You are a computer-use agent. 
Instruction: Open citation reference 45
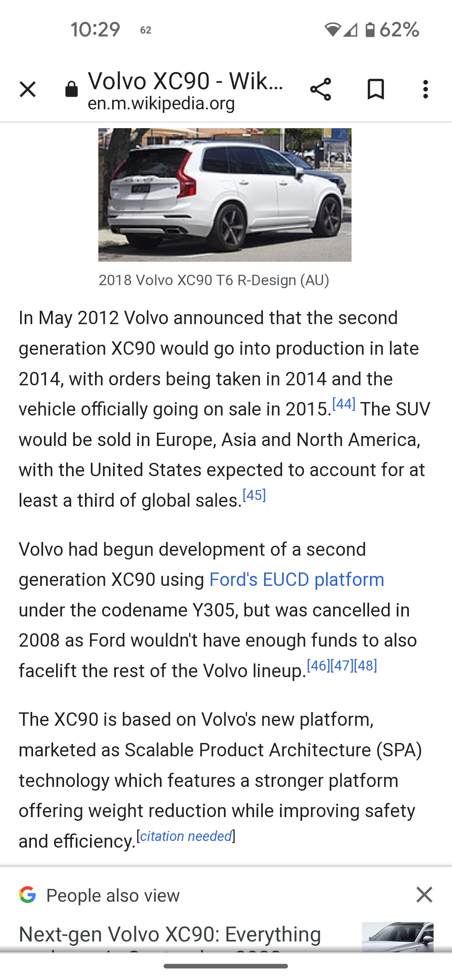coord(254,495)
